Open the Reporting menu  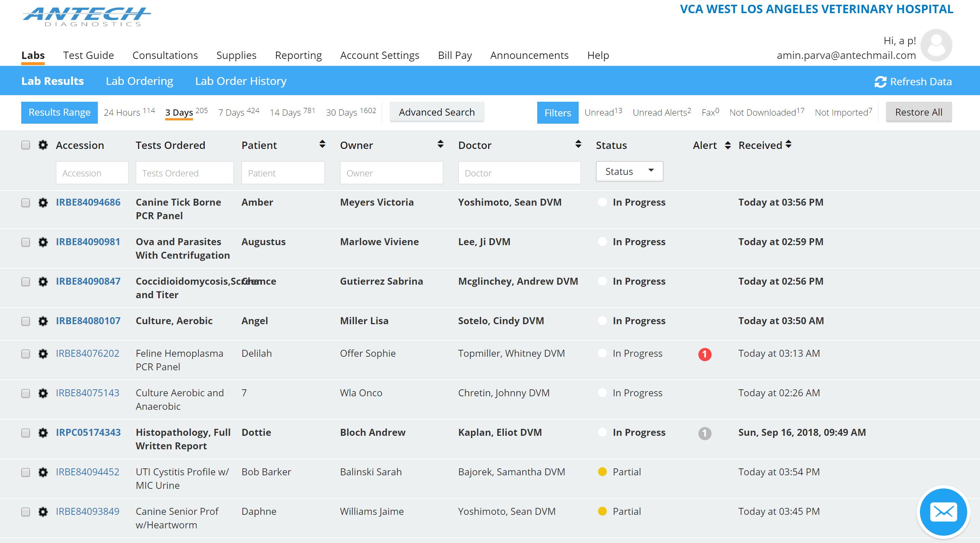[298, 56]
